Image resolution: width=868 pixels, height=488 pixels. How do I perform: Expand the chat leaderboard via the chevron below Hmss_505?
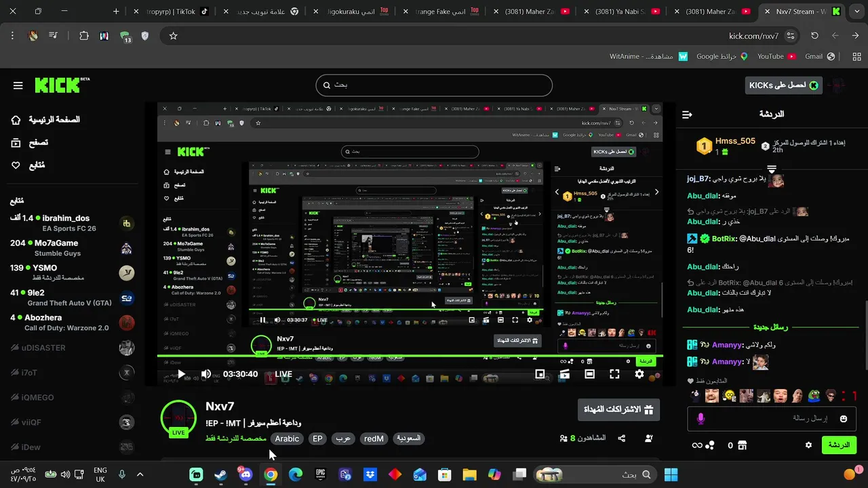click(772, 168)
